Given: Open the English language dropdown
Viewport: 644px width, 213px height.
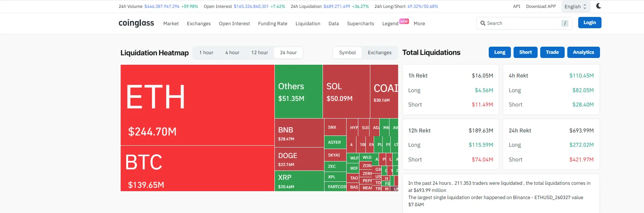Looking at the screenshot, I should point(575,7).
